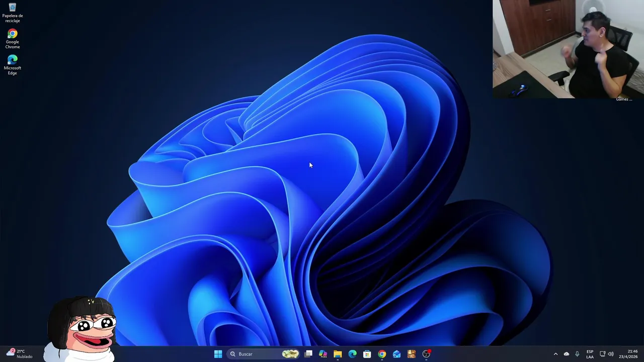The height and width of the screenshot is (362, 644).
Task: Show hidden system tray icons
Action: pos(555,354)
